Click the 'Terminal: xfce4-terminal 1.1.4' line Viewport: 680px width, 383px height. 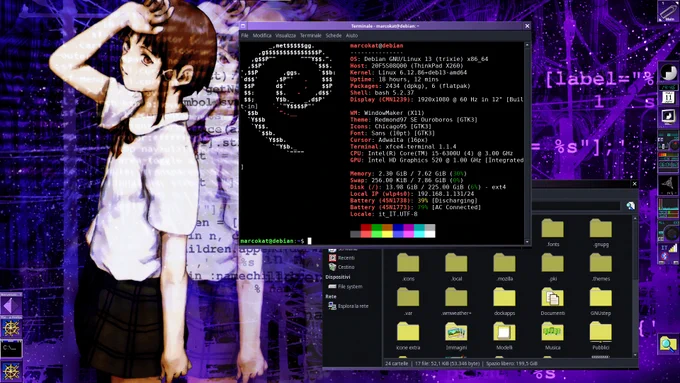tap(403, 147)
